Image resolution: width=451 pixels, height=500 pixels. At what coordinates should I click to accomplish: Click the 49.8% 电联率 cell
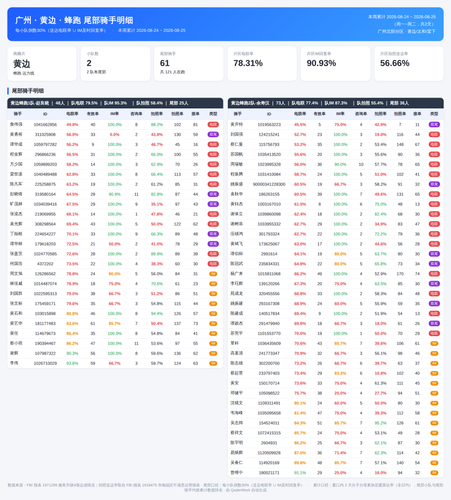72,125
